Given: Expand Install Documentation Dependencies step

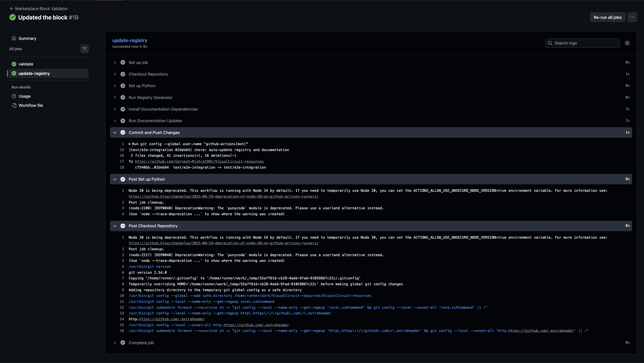Looking at the screenshot, I should [371, 109].
